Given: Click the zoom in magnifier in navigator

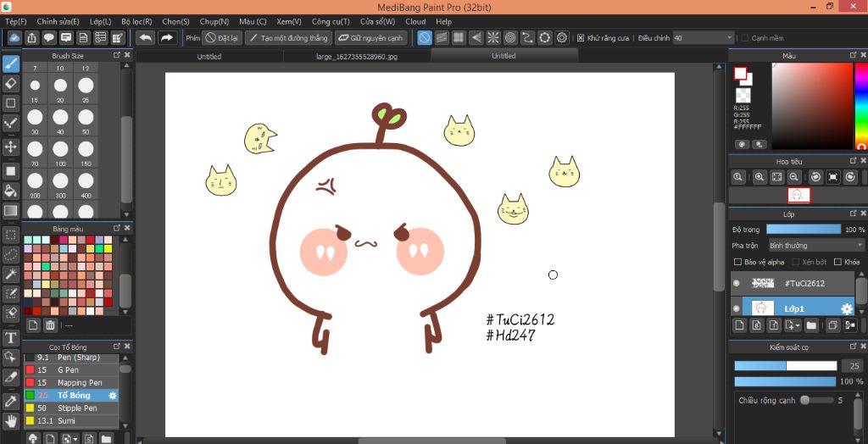Looking at the screenshot, I should 759,176.
